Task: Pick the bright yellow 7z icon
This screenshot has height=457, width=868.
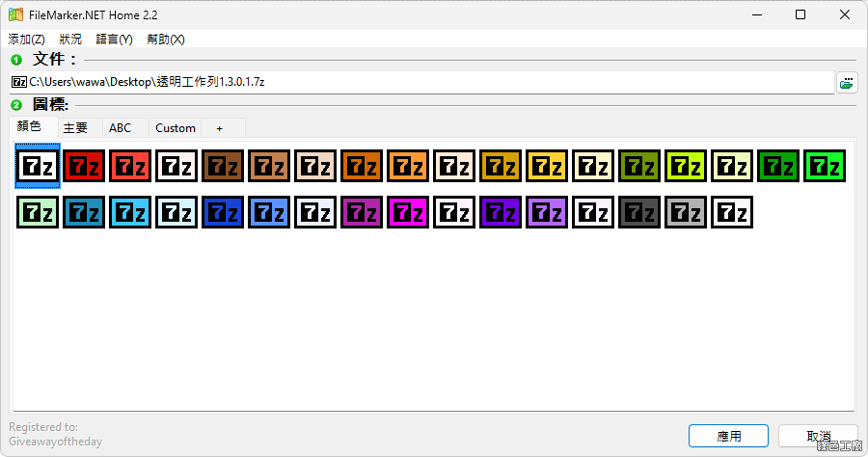Action: 547,166
